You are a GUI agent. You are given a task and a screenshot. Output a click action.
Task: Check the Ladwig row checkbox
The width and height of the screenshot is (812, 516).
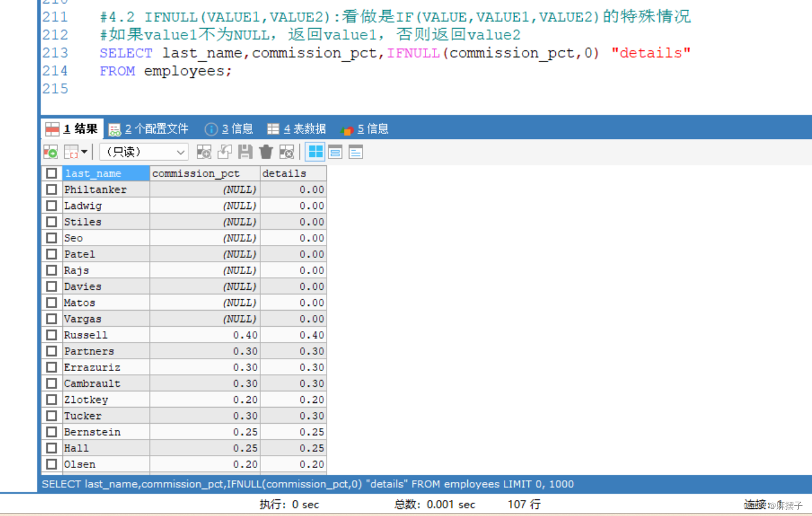[51, 206]
